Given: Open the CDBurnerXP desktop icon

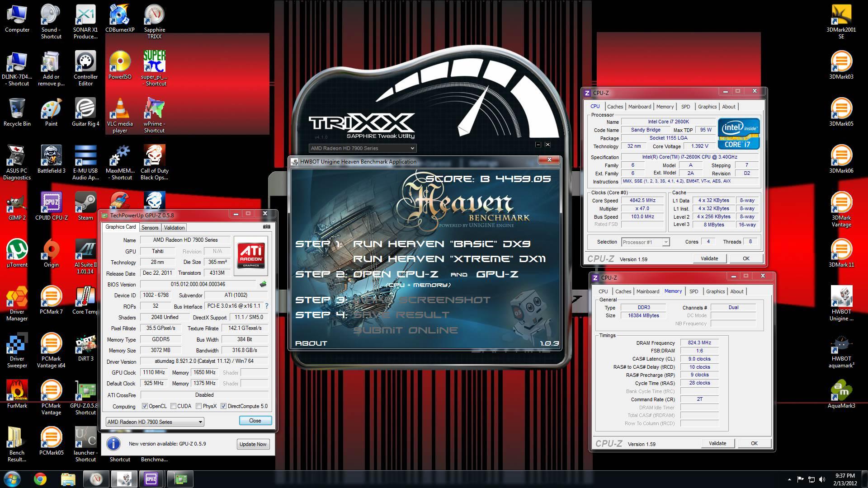Looking at the screenshot, I should point(120,19).
